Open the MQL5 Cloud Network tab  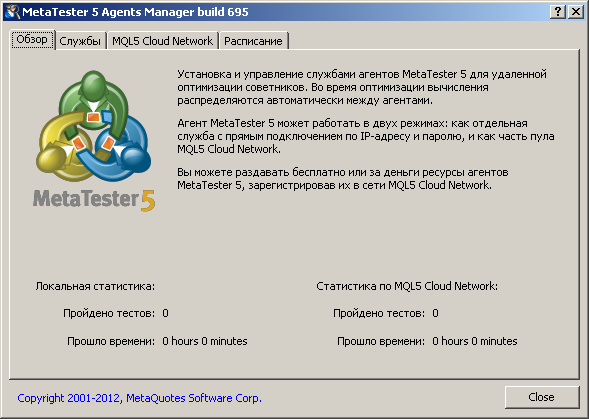pos(162,41)
